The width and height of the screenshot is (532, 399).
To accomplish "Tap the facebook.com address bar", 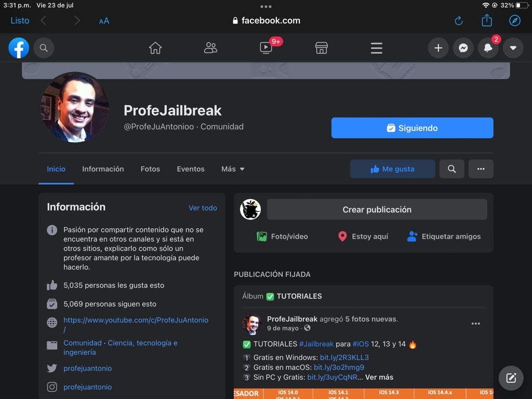I will click(x=267, y=21).
